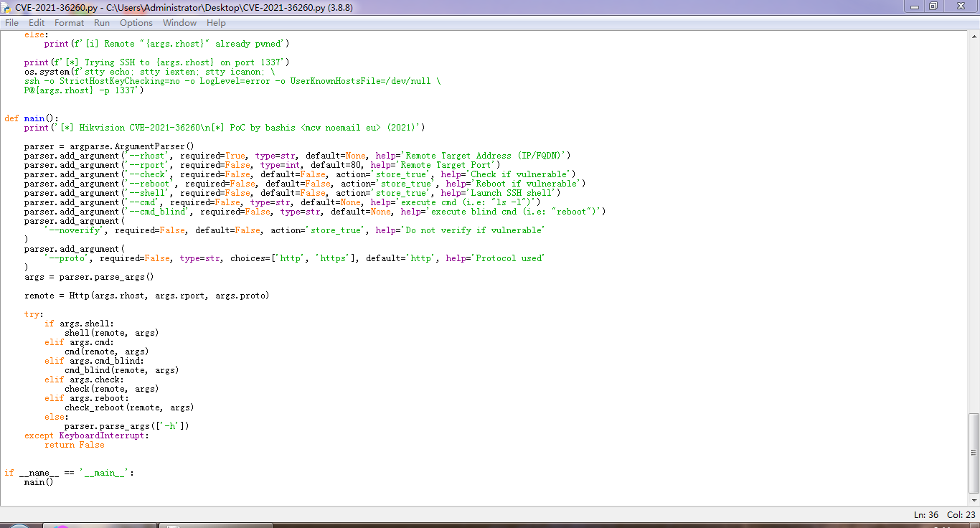Click the 'elif args.reboot:' line
This screenshot has width=980, height=528.
[87, 398]
